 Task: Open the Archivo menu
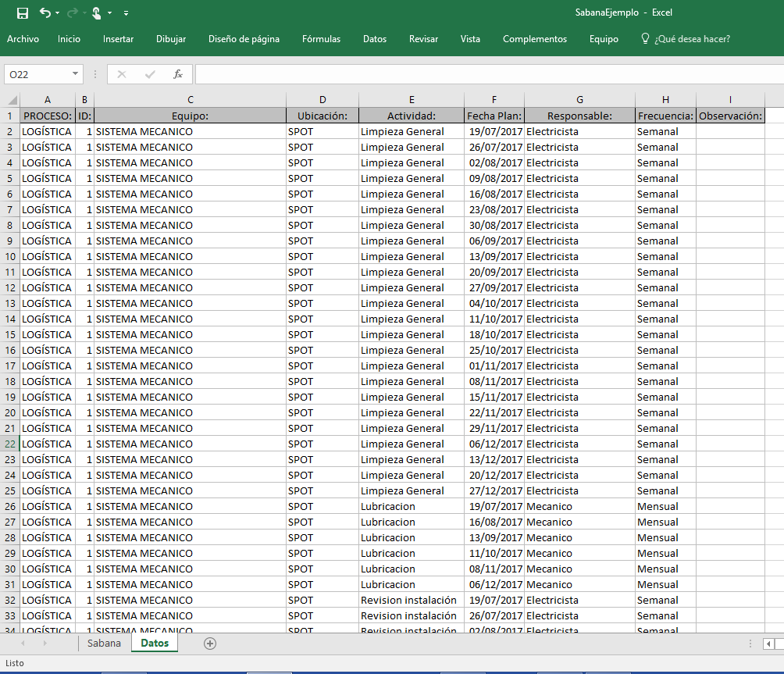(x=23, y=39)
